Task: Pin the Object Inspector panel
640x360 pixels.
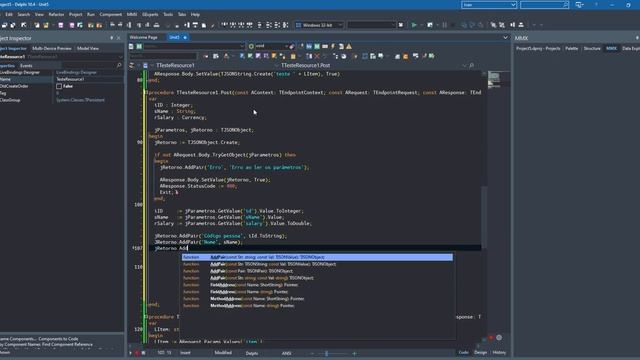Action: point(111,38)
